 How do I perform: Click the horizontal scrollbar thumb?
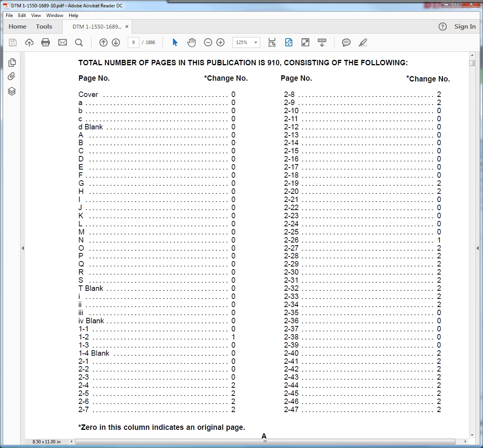point(265,441)
